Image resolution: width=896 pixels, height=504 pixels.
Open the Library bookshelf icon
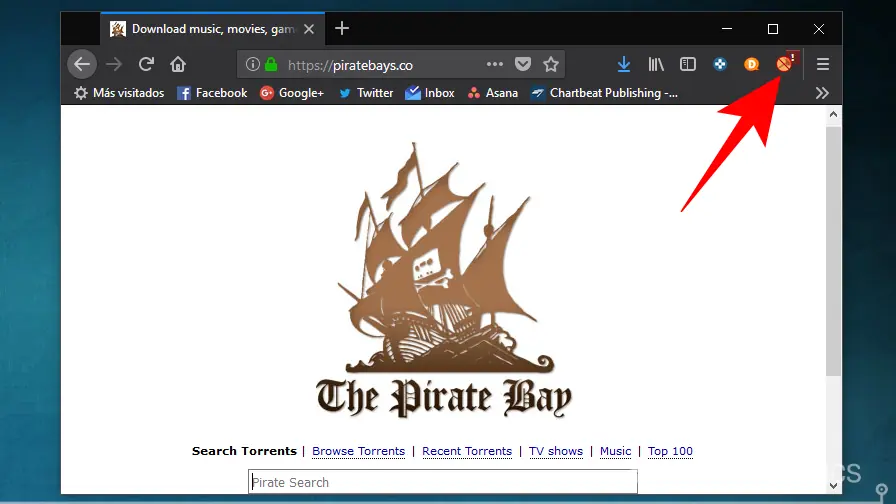(656, 64)
